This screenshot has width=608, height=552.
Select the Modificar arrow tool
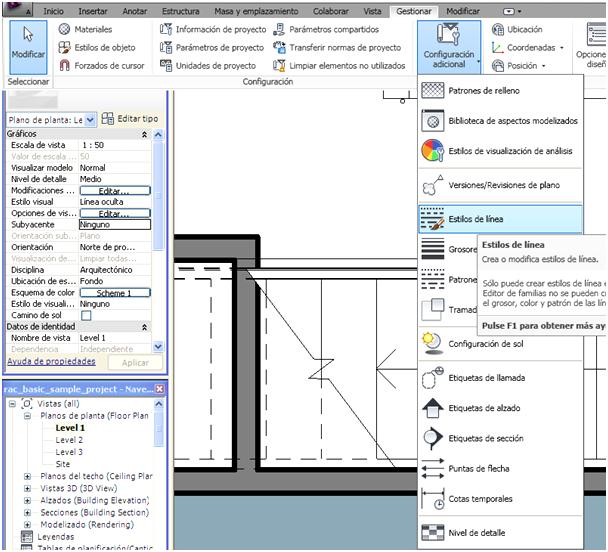coord(27,44)
